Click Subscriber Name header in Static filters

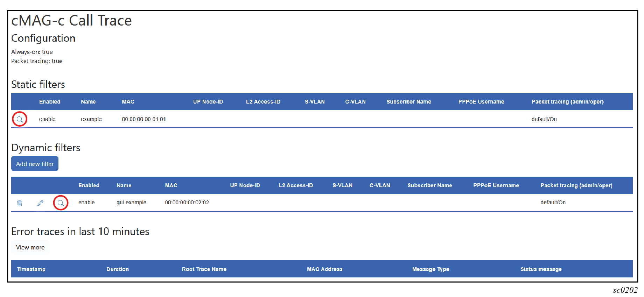point(409,102)
